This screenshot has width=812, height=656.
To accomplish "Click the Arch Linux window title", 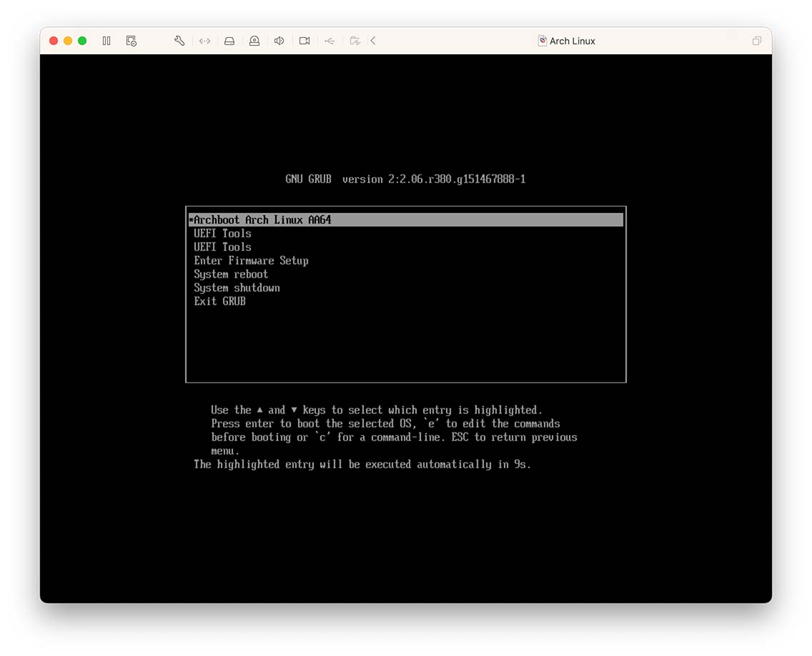I will (573, 41).
